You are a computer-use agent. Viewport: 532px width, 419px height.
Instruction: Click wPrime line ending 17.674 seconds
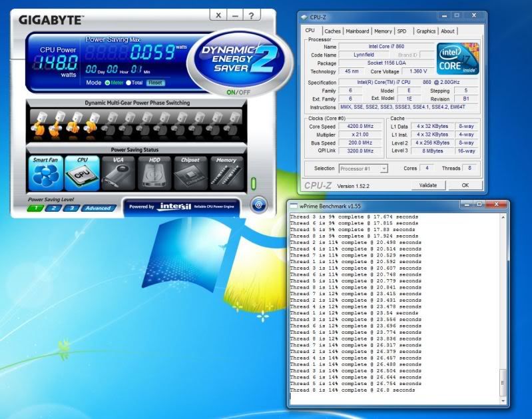tap(354, 216)
